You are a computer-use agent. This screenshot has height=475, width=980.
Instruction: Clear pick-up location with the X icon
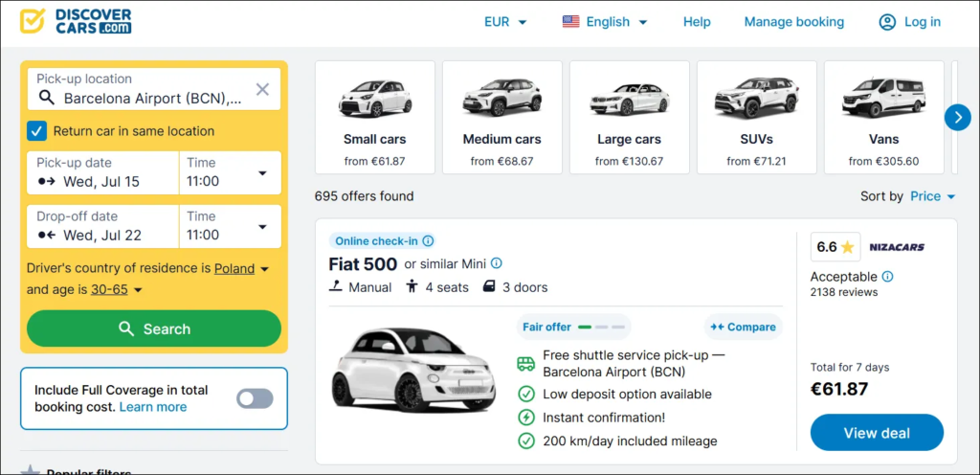pos(262,89)
